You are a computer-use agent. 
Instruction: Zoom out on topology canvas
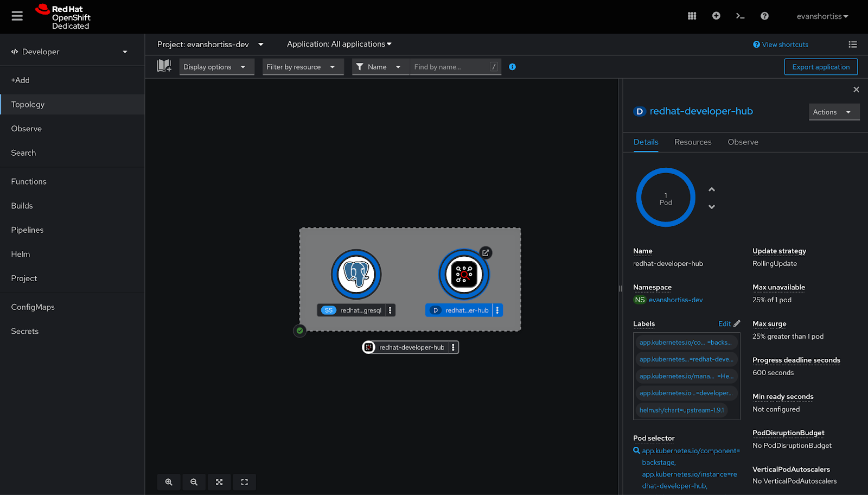(194, 482)
